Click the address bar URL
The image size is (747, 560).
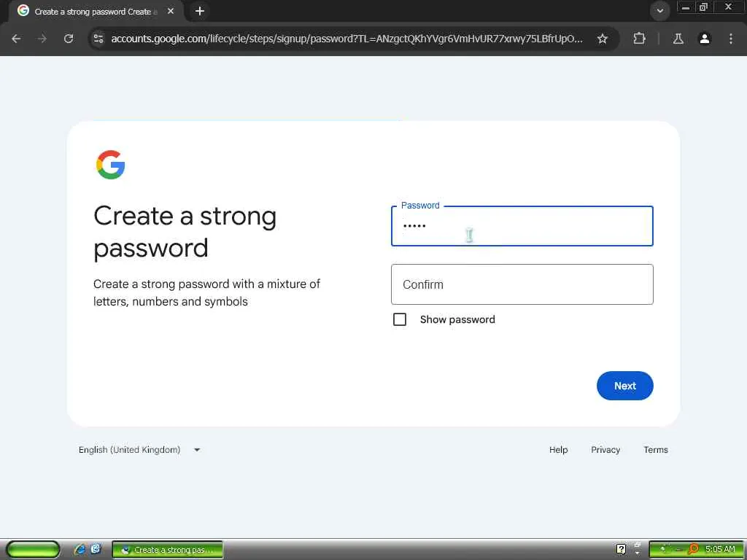click(x=347, y=39)
